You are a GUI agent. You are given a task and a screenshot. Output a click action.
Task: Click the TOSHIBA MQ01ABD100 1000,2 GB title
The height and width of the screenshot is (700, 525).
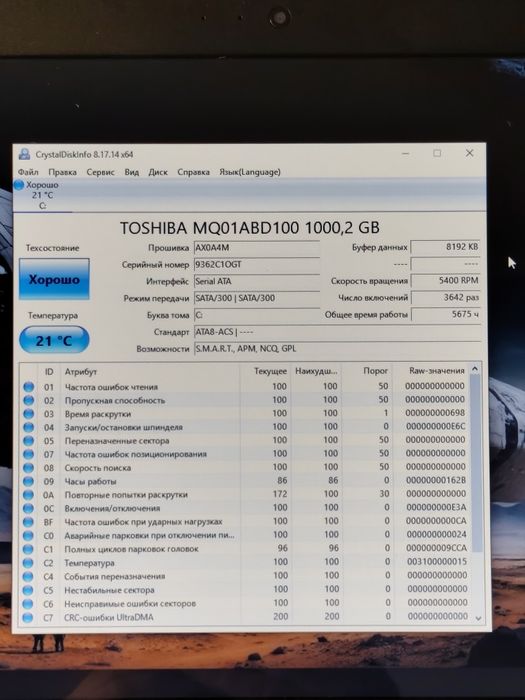click(x=250, y=228)
